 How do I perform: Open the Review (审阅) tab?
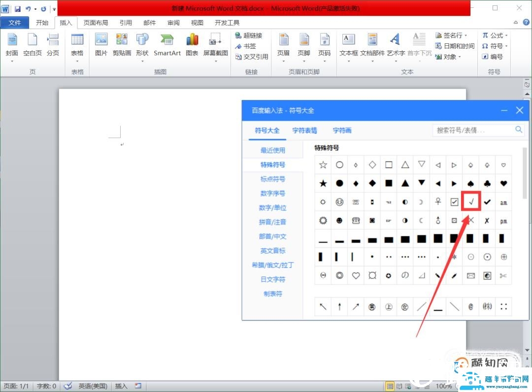(x=173, y=22)
